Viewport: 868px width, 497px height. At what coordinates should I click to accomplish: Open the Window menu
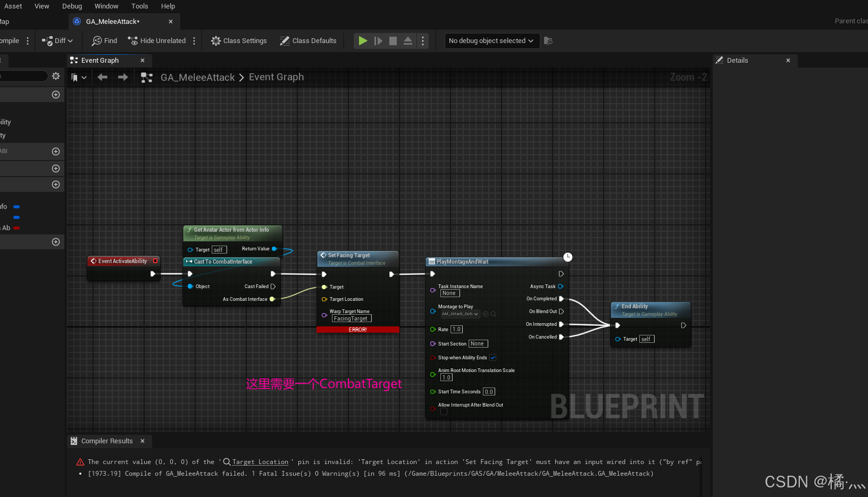106,6
